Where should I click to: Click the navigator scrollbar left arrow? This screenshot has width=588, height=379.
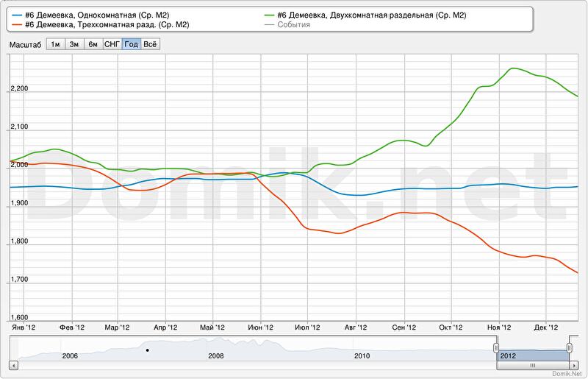14,364
